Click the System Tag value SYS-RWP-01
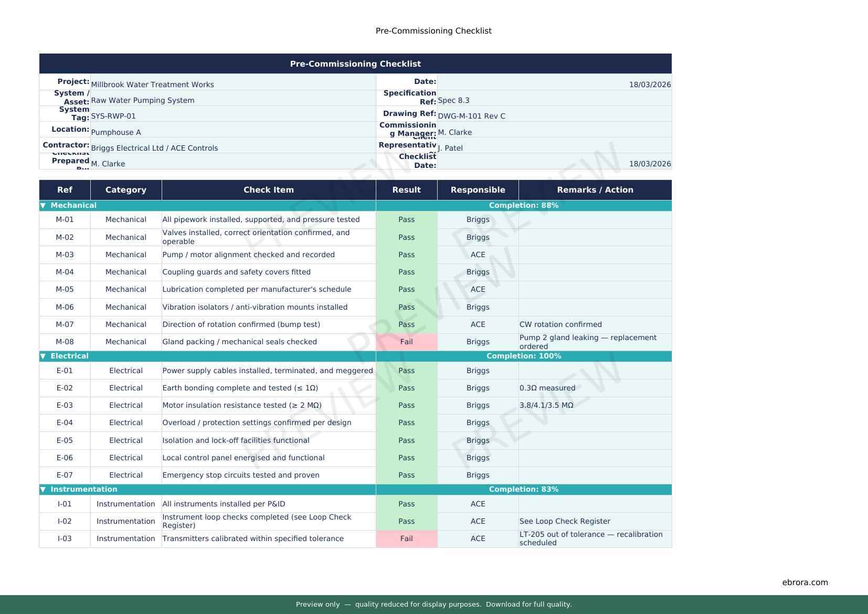This screenshot has height=614, width=868. point(113,116)
